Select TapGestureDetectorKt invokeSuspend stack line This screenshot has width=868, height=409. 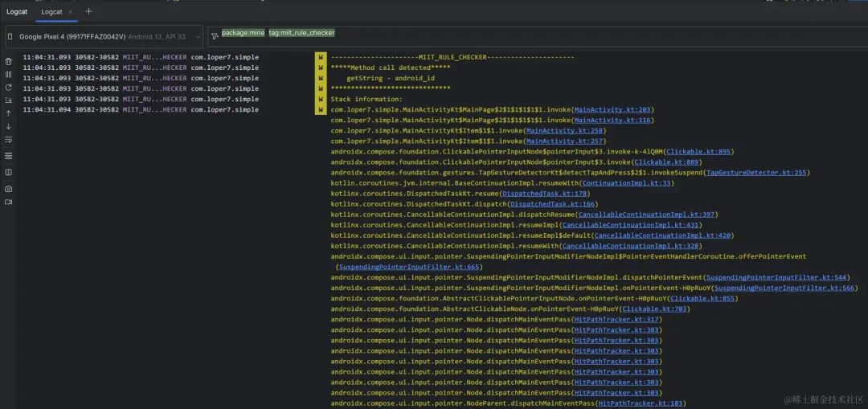pyautogui.click(x=570, y=173)
